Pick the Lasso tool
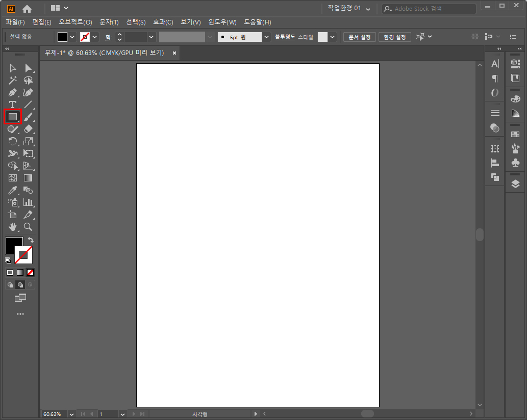The height and width of the screenshot is (420, 527). (28, 80)
